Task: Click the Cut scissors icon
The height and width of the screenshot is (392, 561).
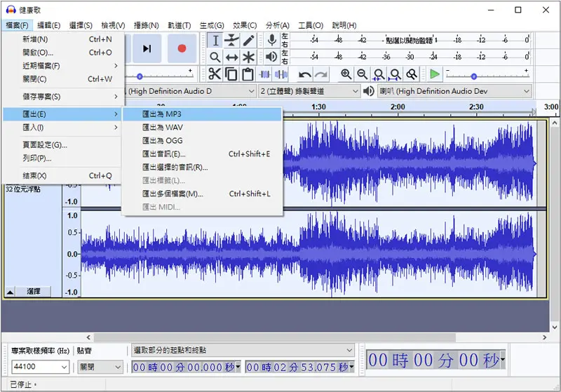Action: point(215,74)
